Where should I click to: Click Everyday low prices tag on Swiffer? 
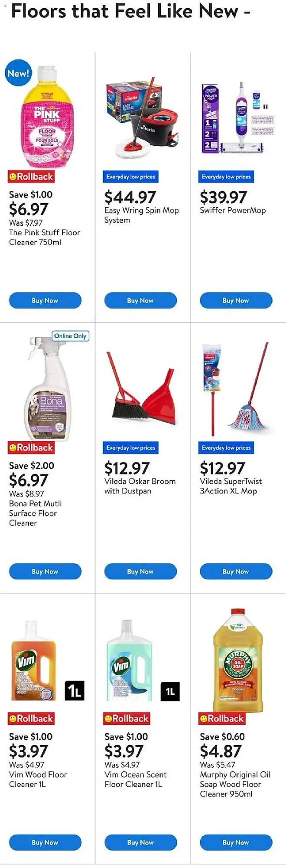[x=226, y=177]
